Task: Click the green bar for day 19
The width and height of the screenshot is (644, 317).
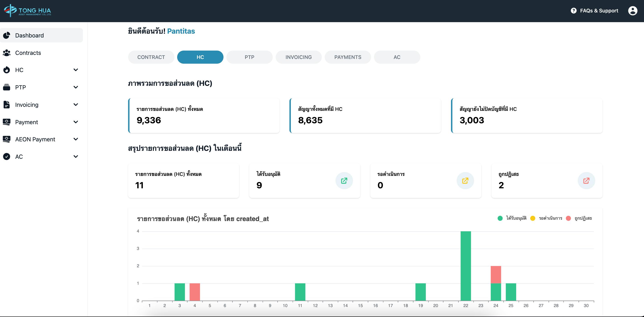Action: 421,292
